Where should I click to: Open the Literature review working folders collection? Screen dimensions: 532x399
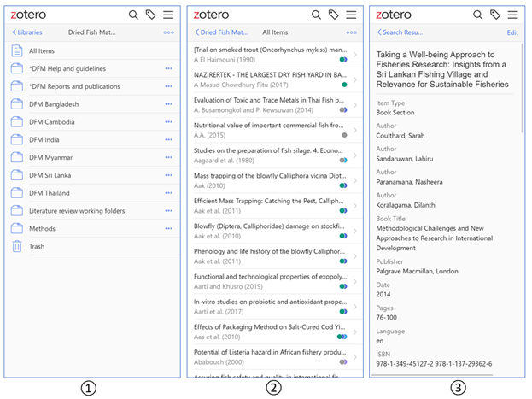[92, 211]
